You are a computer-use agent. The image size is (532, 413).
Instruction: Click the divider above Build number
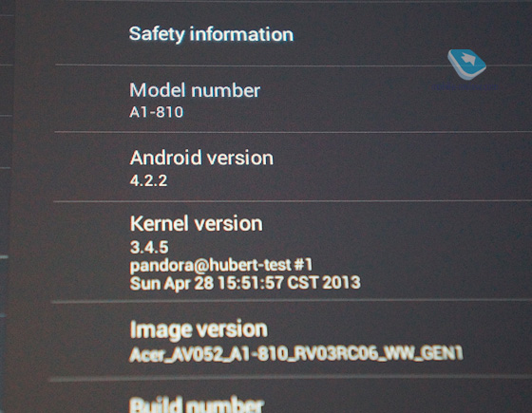[290, 378]
